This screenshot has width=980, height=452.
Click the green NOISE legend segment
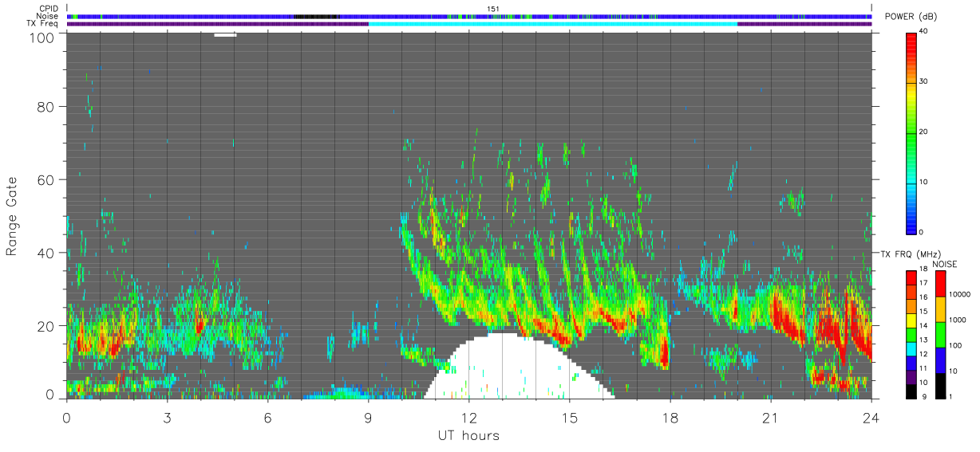941,334
